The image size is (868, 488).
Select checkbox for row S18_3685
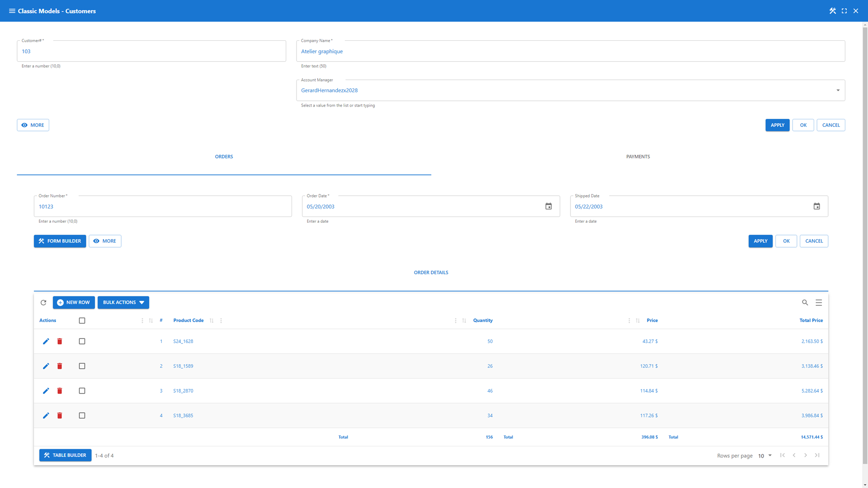tap(82, 416)
